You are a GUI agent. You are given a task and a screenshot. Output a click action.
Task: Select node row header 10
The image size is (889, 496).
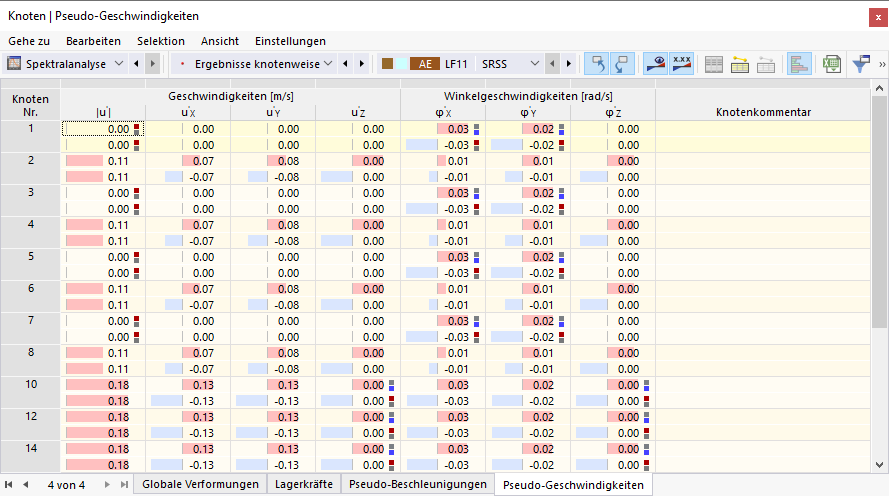click(31, 392)
